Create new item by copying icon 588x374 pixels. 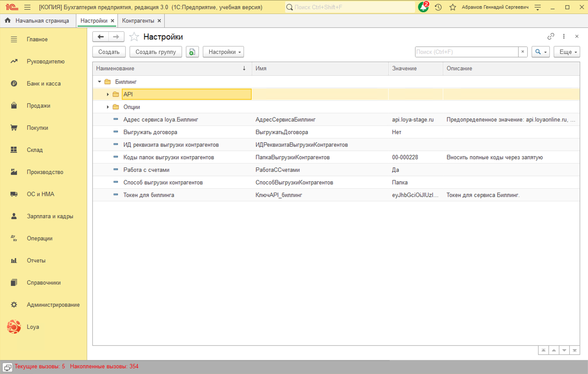tap(192, 52)
